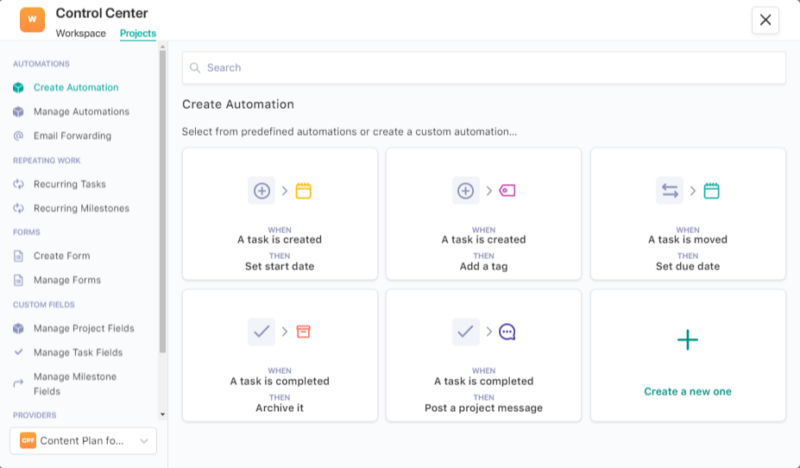Choose the 'Set start date' automation text
800x468 pixels.
point(280,266)
